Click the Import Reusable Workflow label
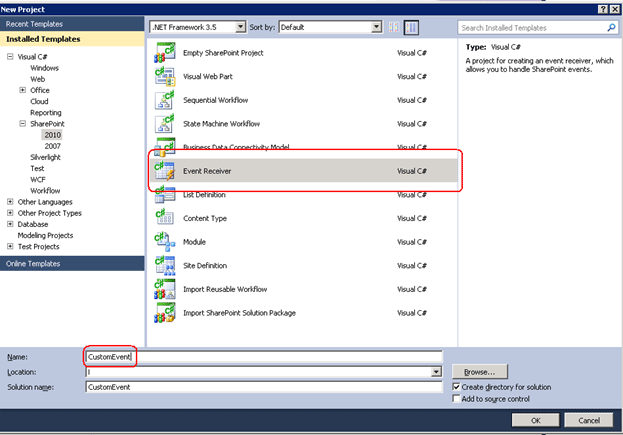This screenshot has height=435, width=623. (225, 289)
